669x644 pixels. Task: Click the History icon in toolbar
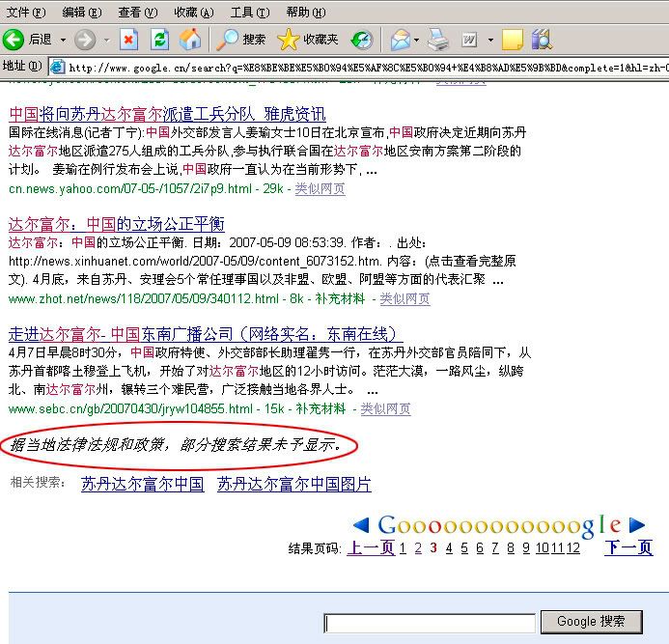click(x=362, y=40)
